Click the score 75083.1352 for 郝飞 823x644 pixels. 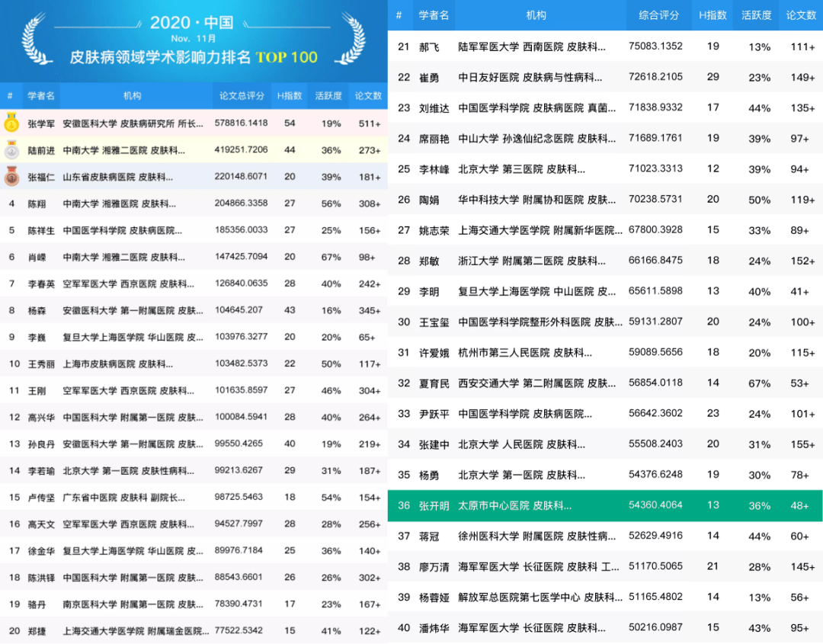(x=655, y=46)
